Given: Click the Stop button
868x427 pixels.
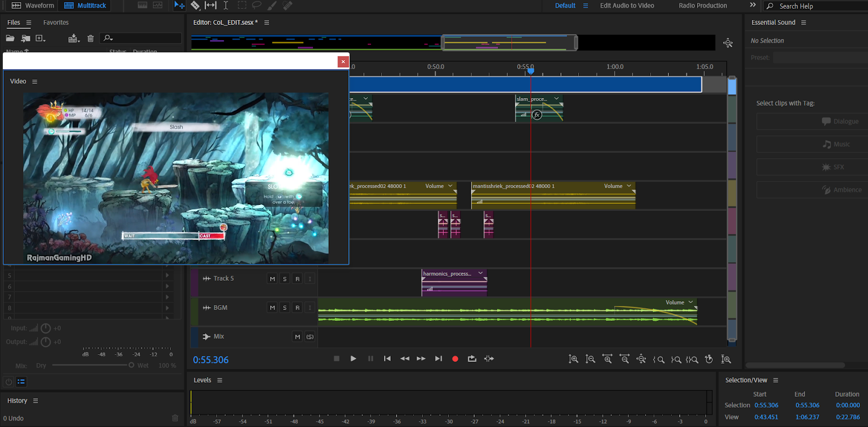Looking at the screenshot, I should [x=336, y=359].
